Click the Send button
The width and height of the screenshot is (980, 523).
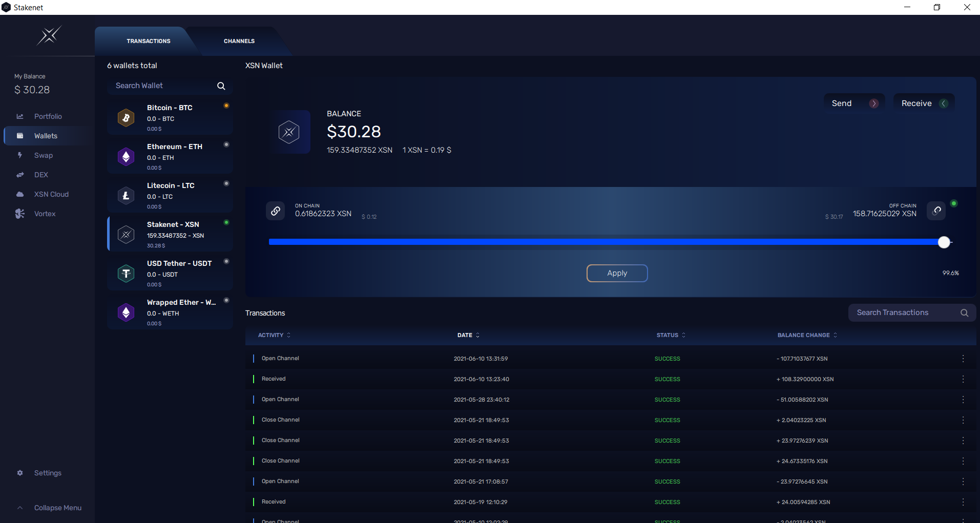[x=854, y=103]
